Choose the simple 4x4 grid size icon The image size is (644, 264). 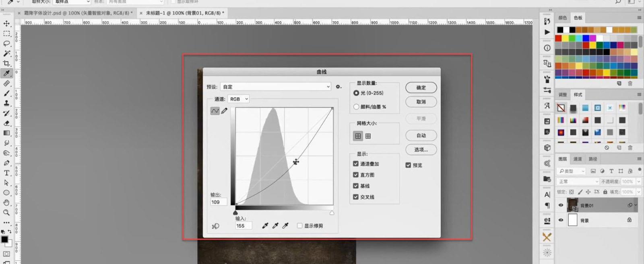358,136
